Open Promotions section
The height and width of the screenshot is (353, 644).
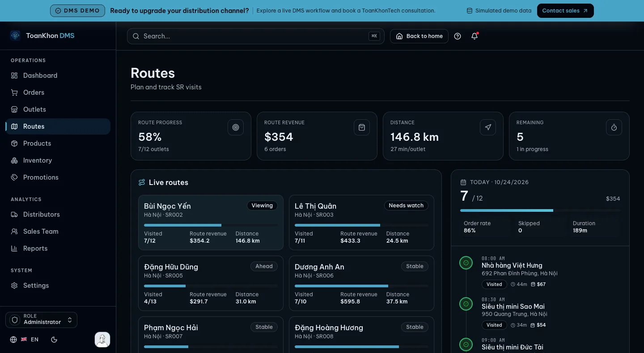coord(58,177)
